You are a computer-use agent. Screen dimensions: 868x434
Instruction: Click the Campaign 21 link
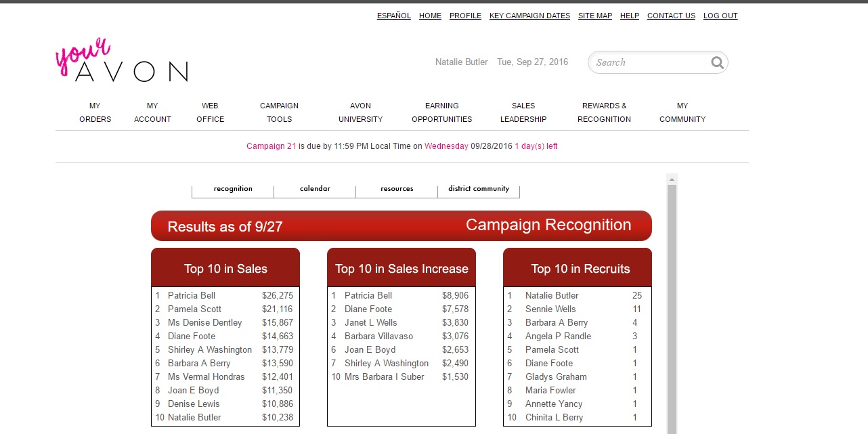[x=271, y=146]
